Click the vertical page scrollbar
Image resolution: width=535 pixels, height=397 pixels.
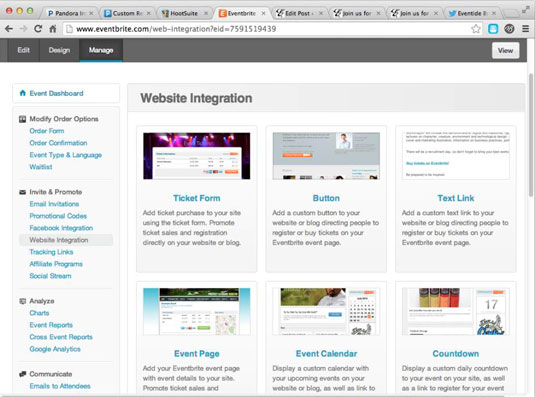pyautogui.click(x=531, y=135)
